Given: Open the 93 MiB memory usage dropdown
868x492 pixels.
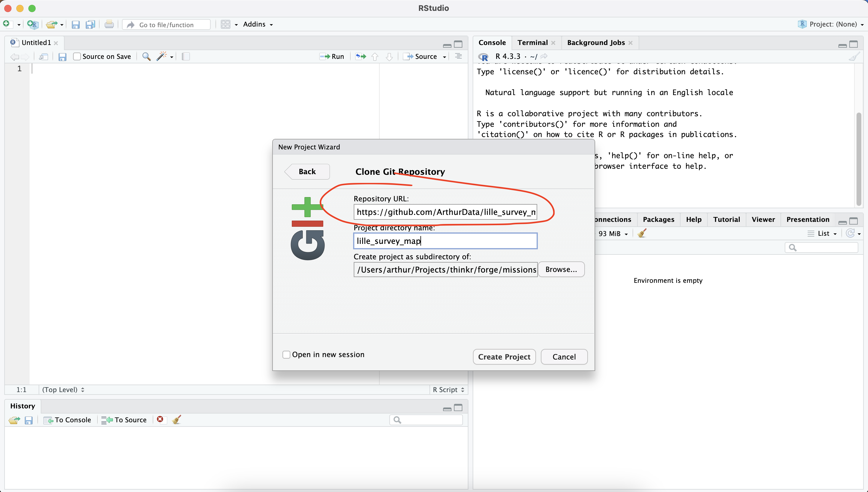Looking at the screenshot, I should 613,234.
